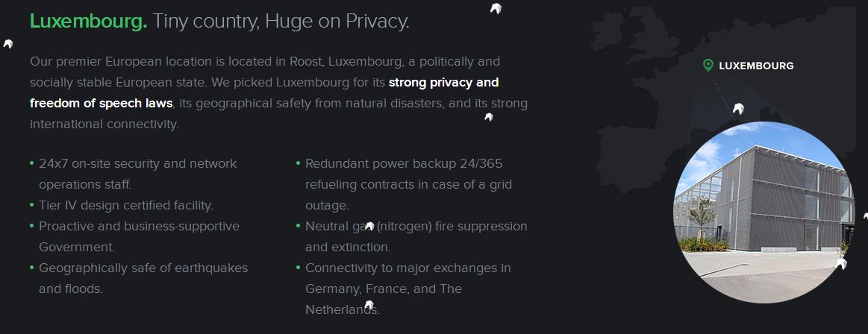Viewport: 868px width, 334px height.
Task: Click the green map pin icon
Action: click(708, 66)
